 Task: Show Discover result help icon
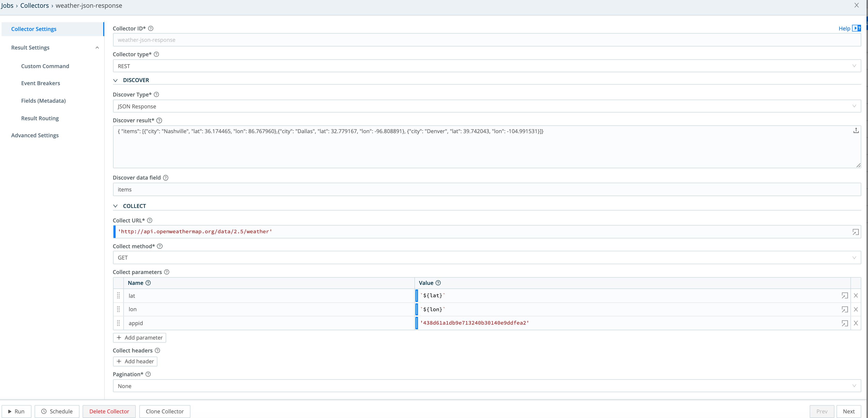[159, 120]
